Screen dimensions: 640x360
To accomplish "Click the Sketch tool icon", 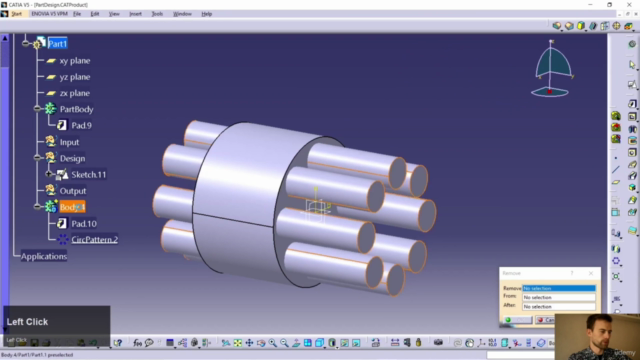I will [x=632, y=85].
